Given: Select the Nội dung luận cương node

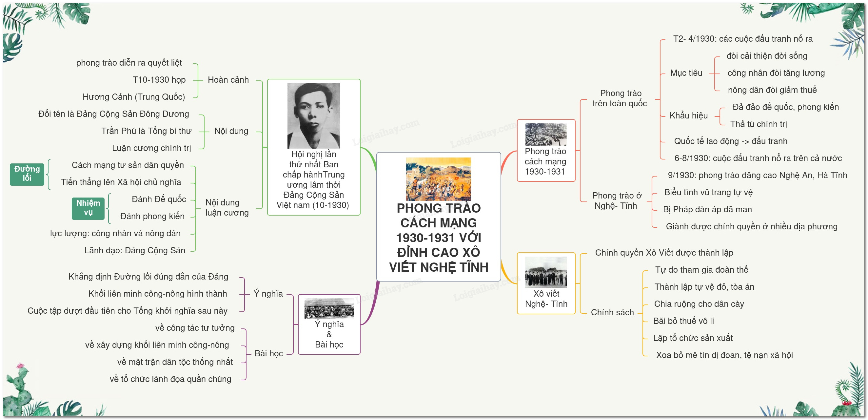Looking at the screenshot, I should coord(227,207).
